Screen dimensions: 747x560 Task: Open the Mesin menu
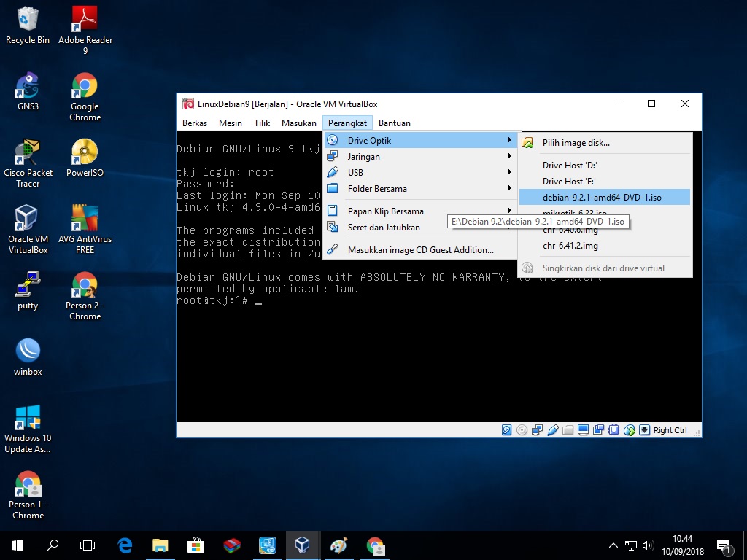click(x=230, y=122)
